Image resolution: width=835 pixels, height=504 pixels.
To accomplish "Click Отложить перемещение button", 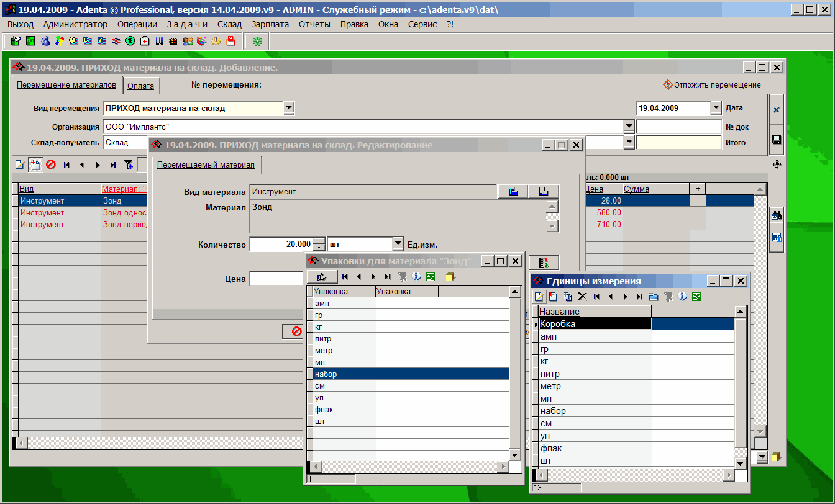I will coord(712,85).
